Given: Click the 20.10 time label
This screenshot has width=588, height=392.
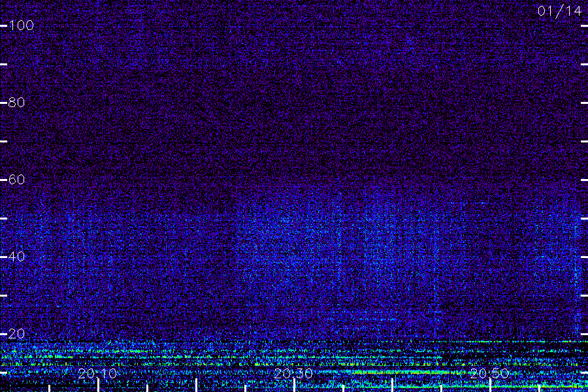Looking at the screenshot, I should (x=97, y=373).
